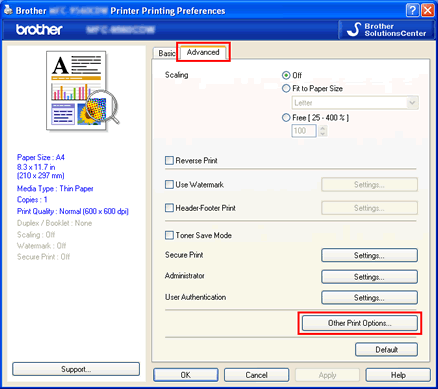The height and width of the screenshot is (389, 438).
Task: Click the 'Print Quality : Normal' summary text
Action: click(73, 211)
